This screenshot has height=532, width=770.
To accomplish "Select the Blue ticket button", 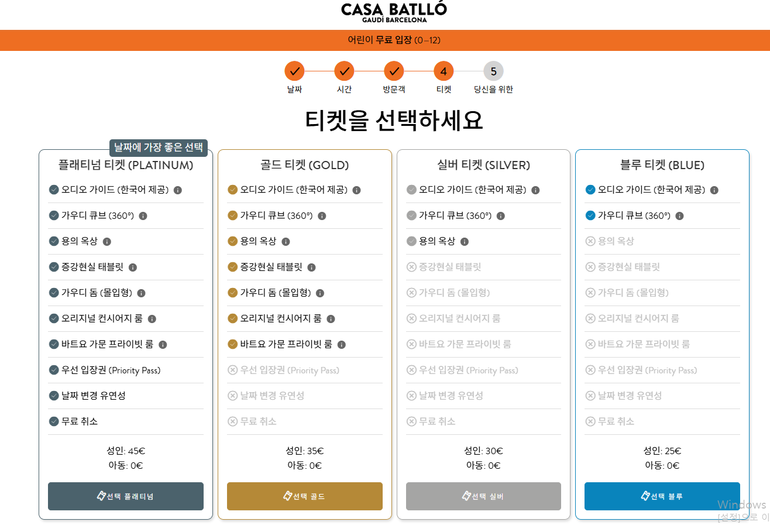I will click(662, 496).
